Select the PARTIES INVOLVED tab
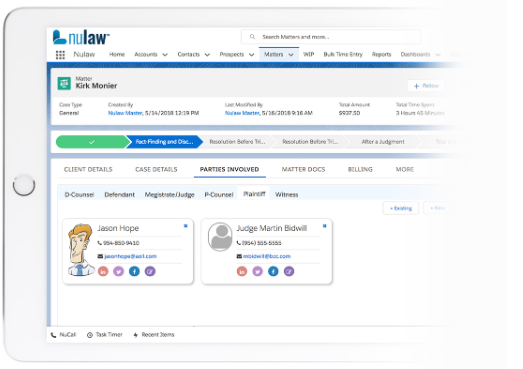The height and width of the screenshot is (369, 523). (229, 169)
